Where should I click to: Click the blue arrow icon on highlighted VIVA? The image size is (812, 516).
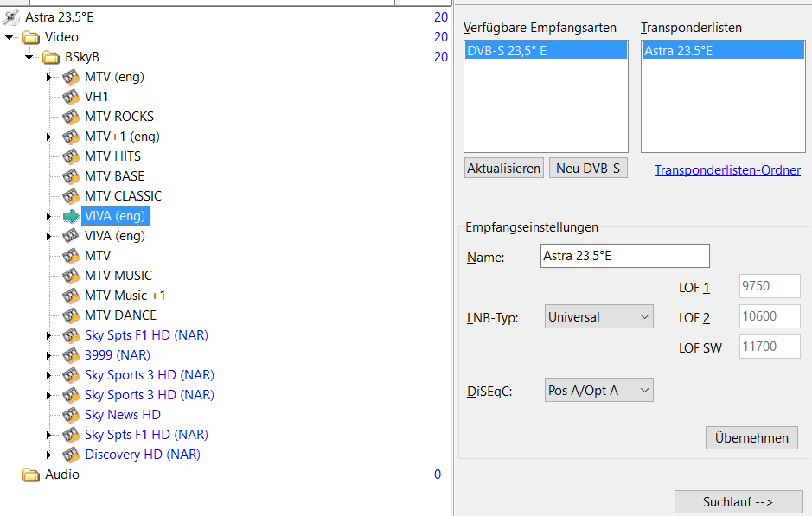pyautogui.click(x=71, y=216)
